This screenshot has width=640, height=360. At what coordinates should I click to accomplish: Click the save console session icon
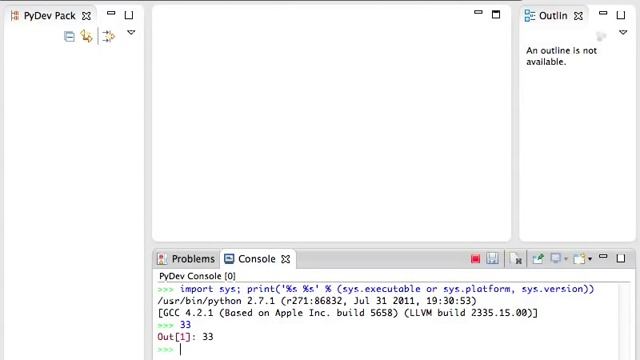point(493,258)
